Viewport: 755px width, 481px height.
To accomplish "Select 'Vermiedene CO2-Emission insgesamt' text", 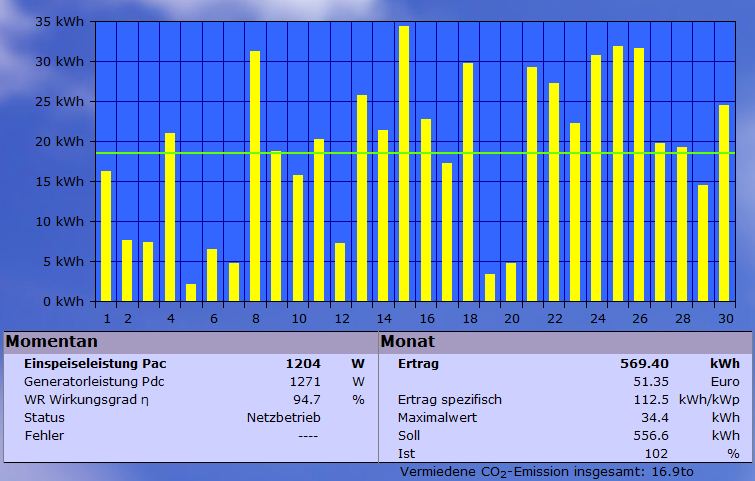I will [522, 472].
